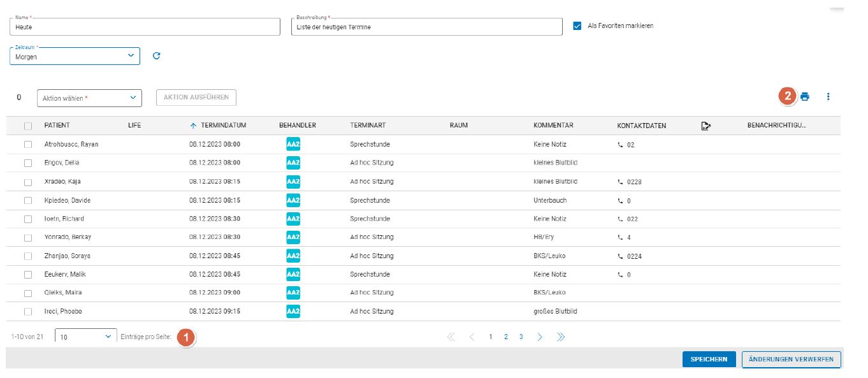Go to page 2 of results

pos(506,337)
